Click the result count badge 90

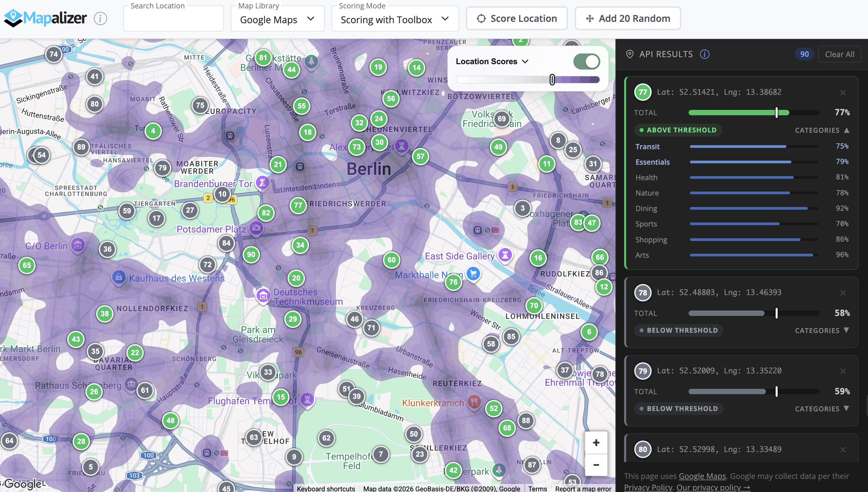click(x=805, y=54)
